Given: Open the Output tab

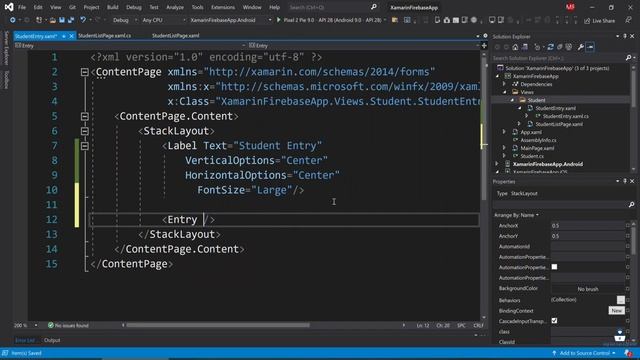Looking at the screenshot, I should tap(52, 340).
